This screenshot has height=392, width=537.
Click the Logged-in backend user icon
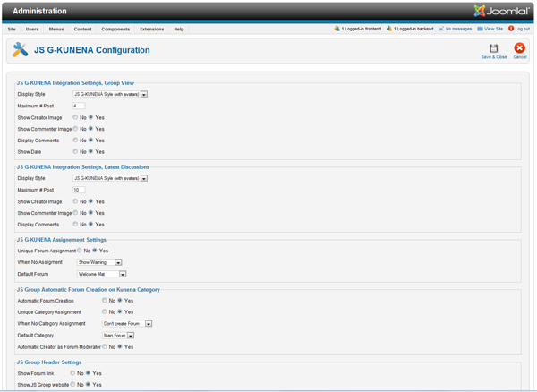click(x=390, y=29)
